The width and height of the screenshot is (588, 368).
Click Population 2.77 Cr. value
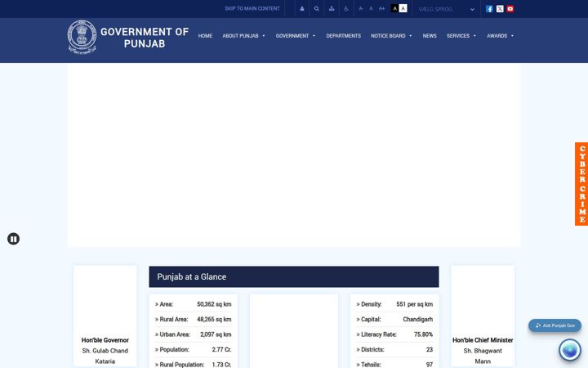click(x=221, y=349)
